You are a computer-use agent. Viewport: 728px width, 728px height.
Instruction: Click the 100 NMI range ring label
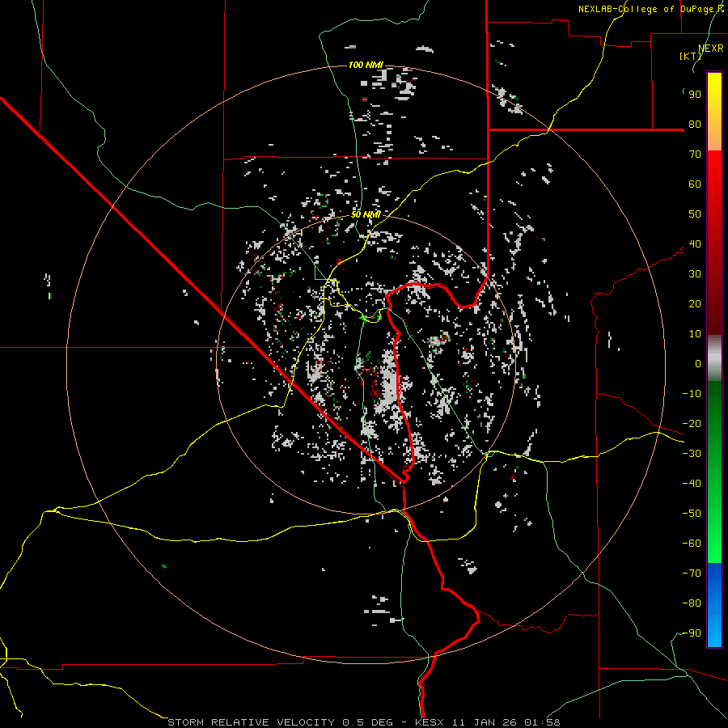(366, 65)
